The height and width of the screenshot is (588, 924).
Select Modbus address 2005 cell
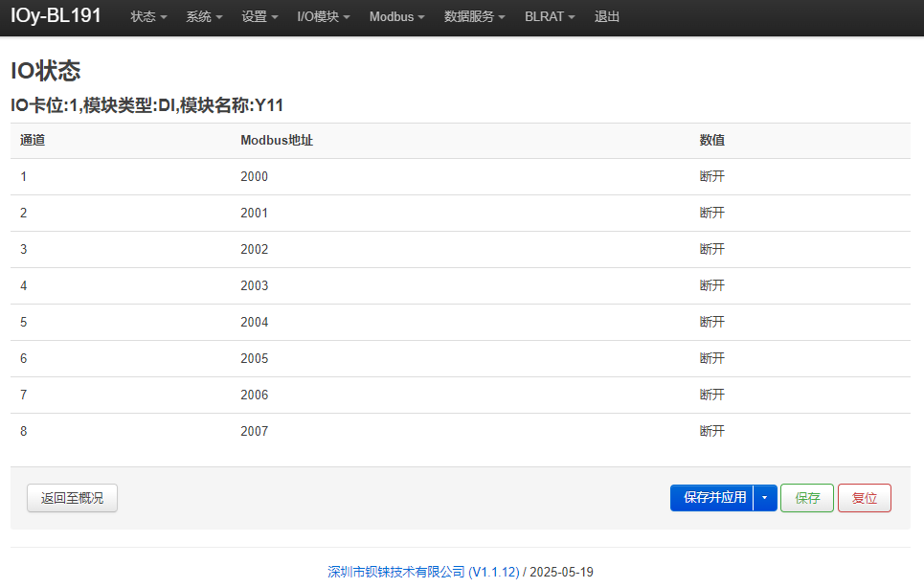(254, 359)
